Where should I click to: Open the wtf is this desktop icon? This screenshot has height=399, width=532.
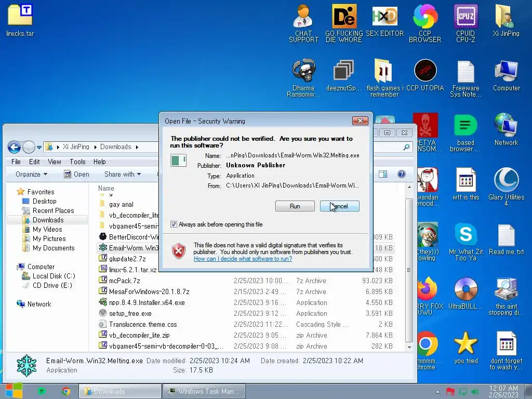point(465,184)
